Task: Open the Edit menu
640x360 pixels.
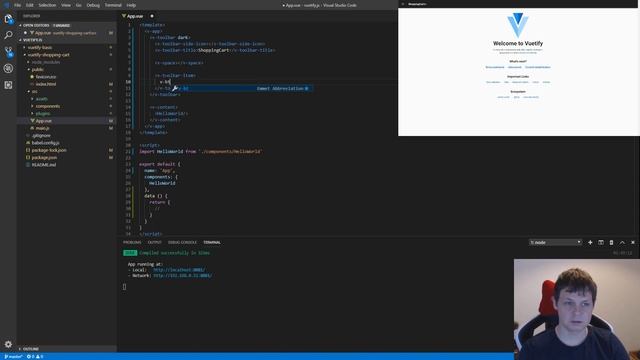Action: pyautogui.click(x=30, y=5)
